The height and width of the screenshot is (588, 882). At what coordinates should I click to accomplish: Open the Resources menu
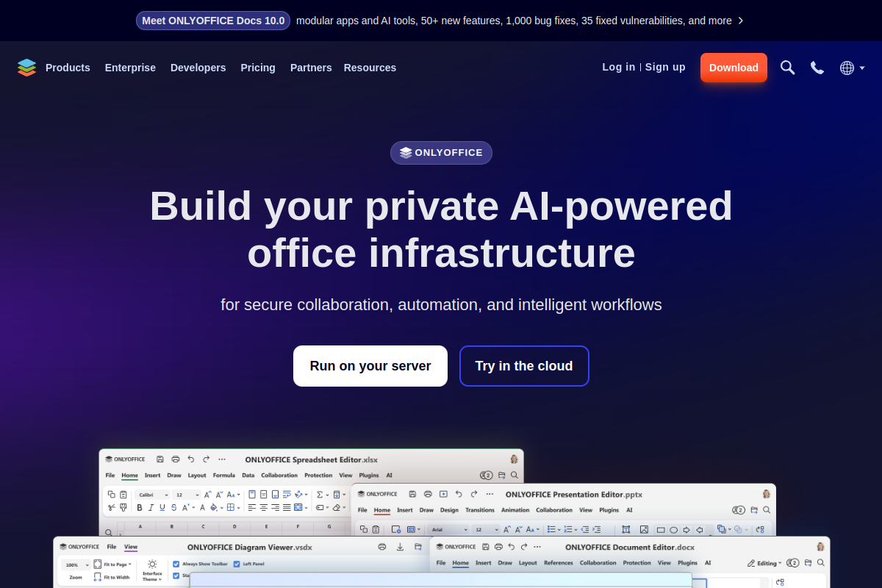point(370,68)
